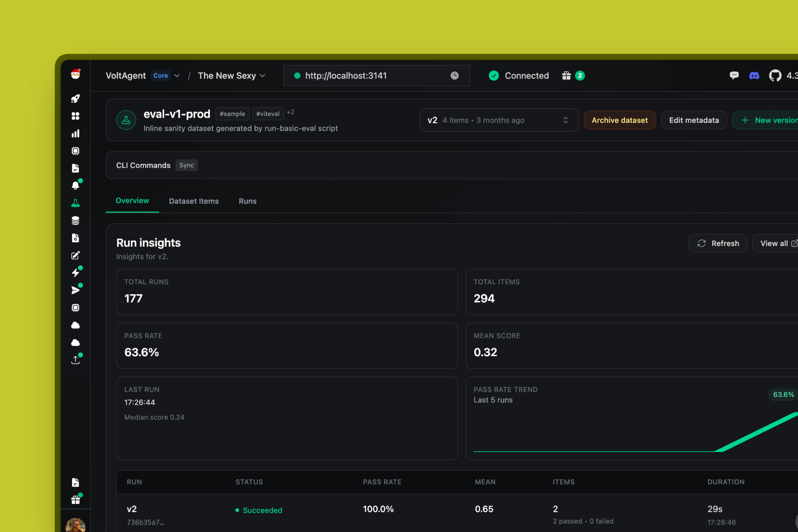Click the lightning bolt sidebar icon

(x=75, y=273)
